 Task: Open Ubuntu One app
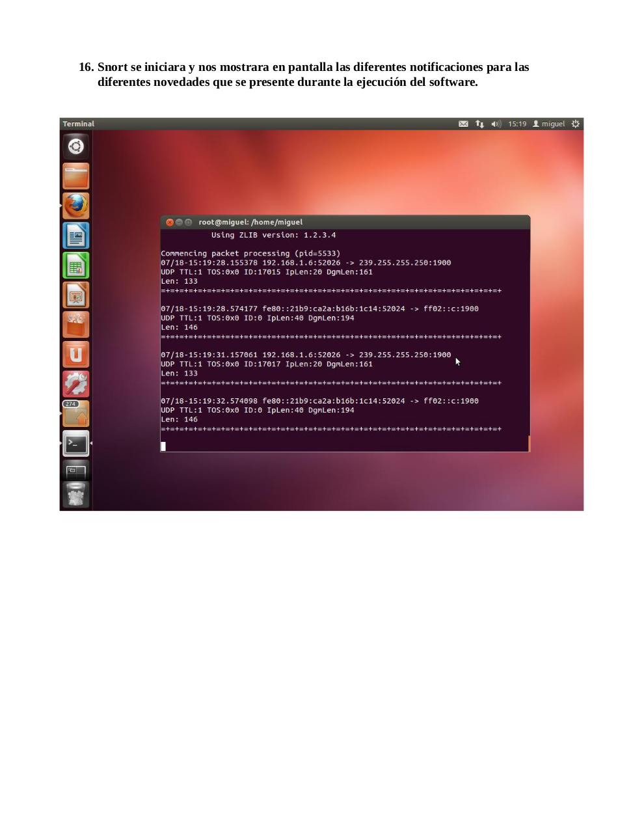coord(76,355)
